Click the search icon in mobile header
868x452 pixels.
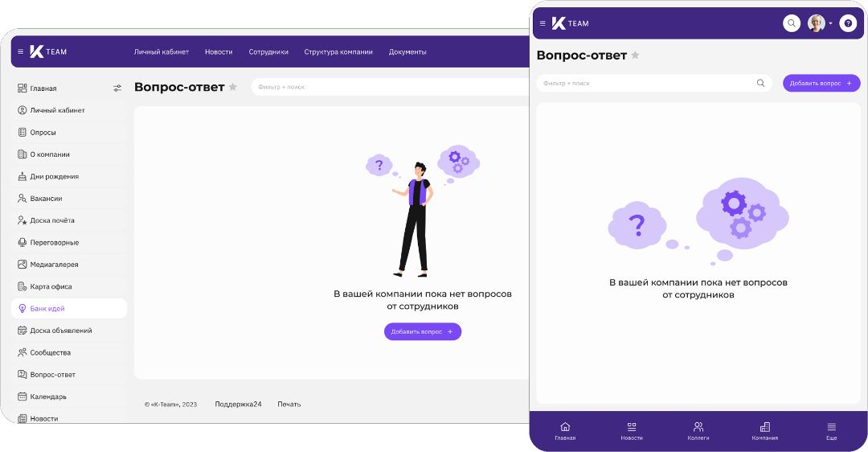pos(792,23)
